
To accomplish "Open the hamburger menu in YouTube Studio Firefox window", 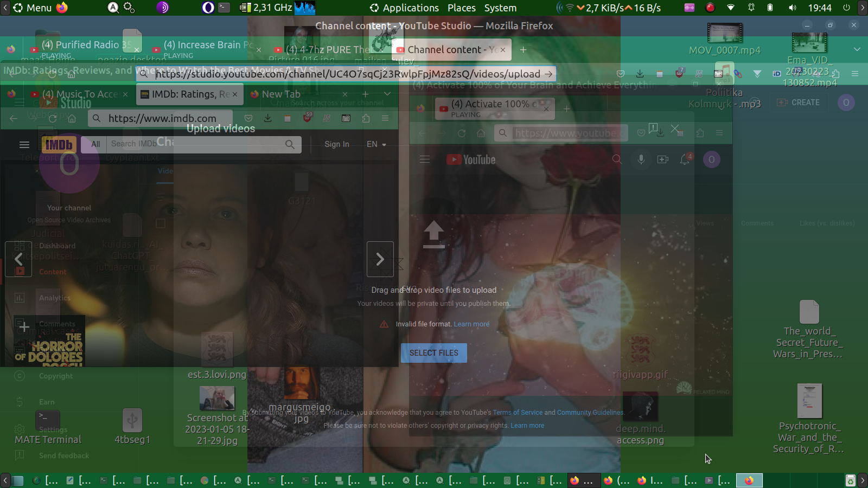I will click(855, 74).
